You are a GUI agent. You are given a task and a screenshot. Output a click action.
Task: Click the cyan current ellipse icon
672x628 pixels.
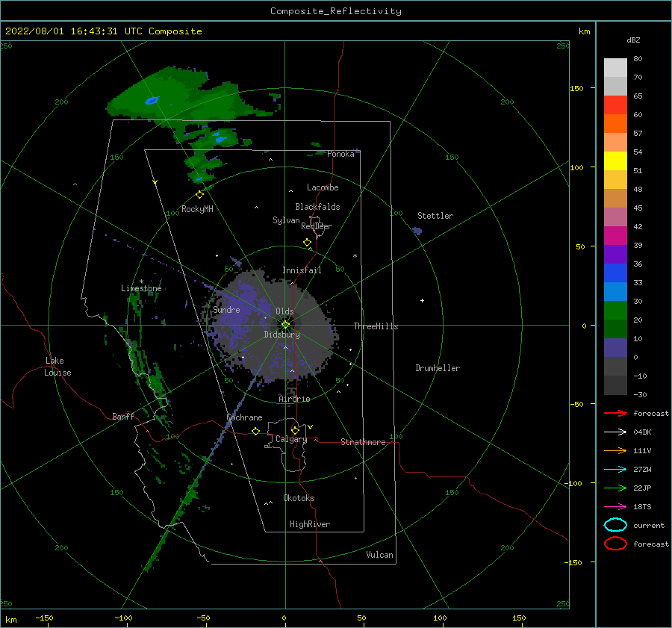click(x=615, y=525)
